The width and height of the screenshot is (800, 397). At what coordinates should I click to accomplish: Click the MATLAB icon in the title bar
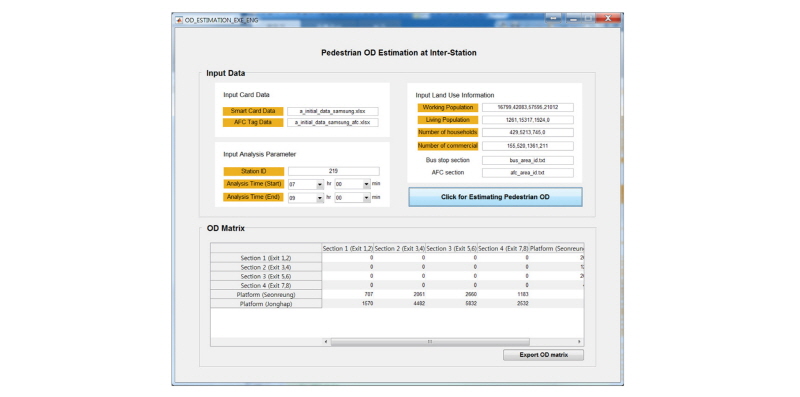[179, 20]
